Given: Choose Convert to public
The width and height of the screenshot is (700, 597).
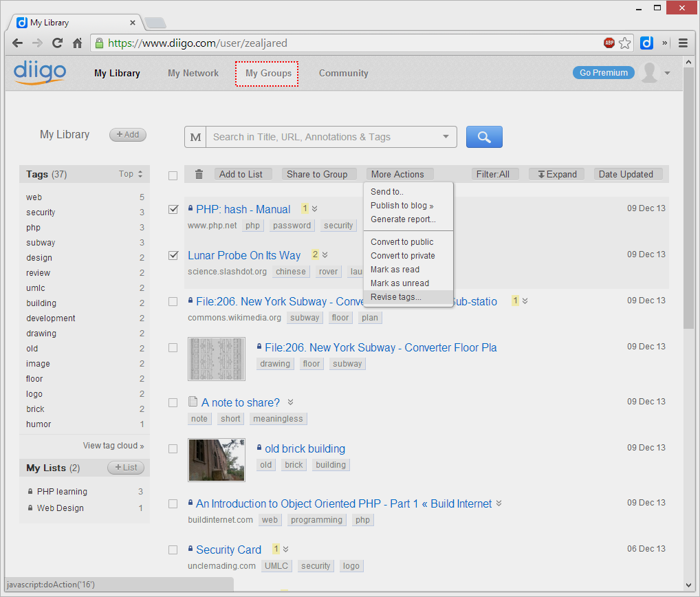Looking at the screenshot, I should pos(408,242).
